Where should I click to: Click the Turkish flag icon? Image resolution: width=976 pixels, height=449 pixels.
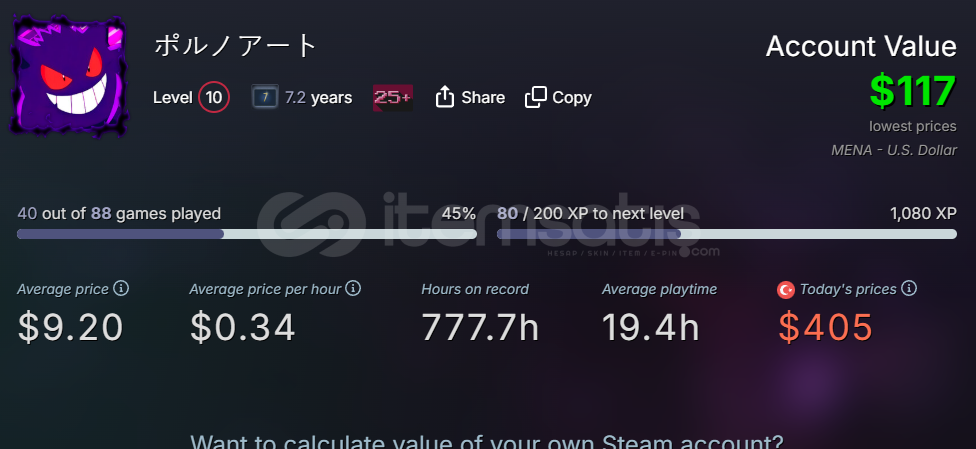[x=786, y=290]
